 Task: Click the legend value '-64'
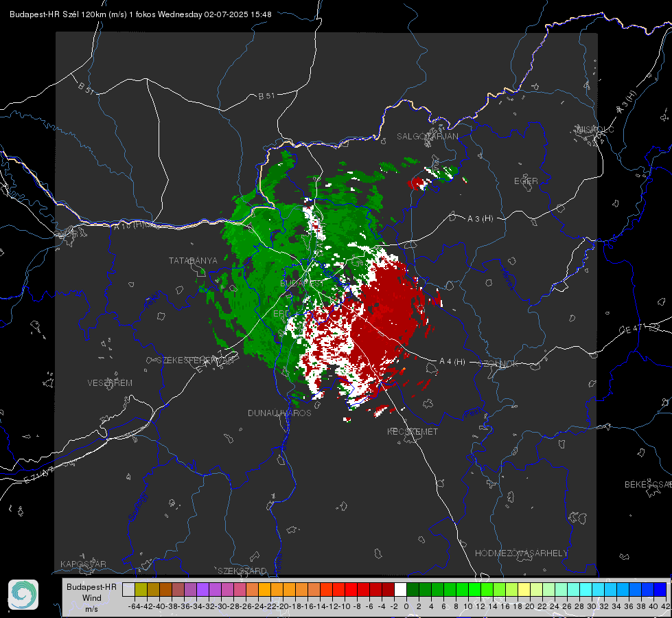click(x=134, y=606)
